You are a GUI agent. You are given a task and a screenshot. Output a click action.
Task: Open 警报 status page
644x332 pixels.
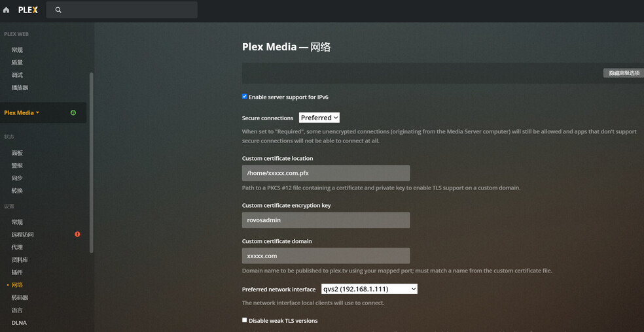coord(17,165)
